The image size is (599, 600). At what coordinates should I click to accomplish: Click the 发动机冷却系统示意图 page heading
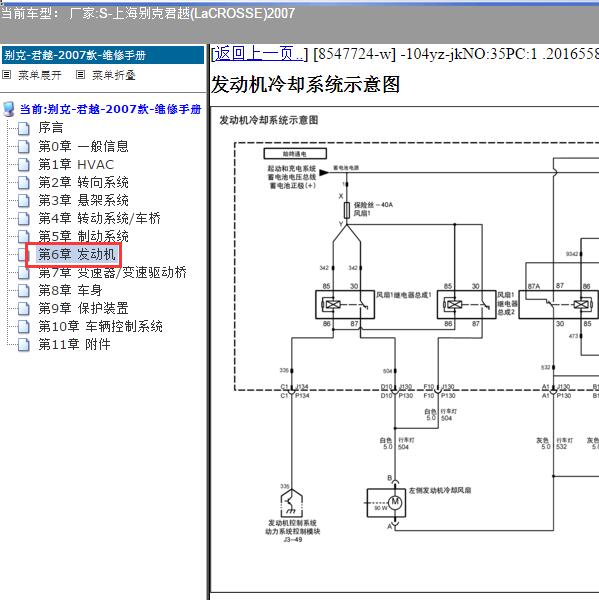coord(305,85)
